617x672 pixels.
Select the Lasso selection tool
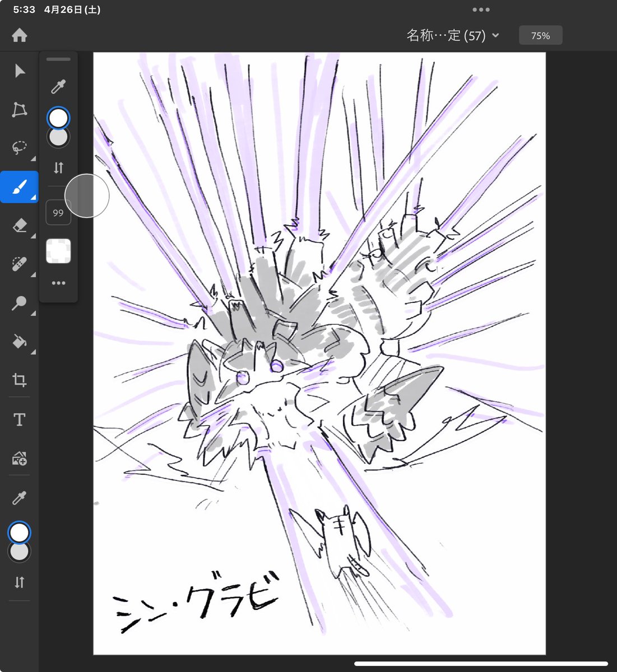point(20,147)
